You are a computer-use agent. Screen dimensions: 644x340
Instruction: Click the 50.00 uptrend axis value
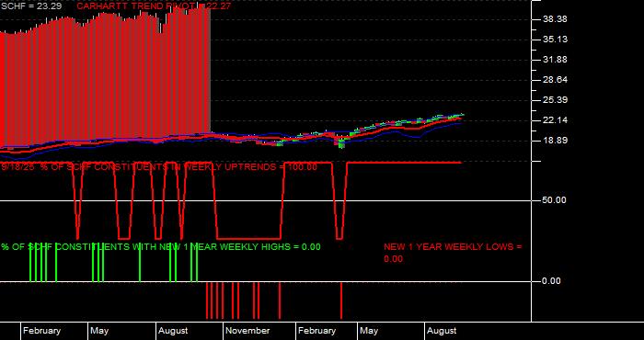point(555,200)
